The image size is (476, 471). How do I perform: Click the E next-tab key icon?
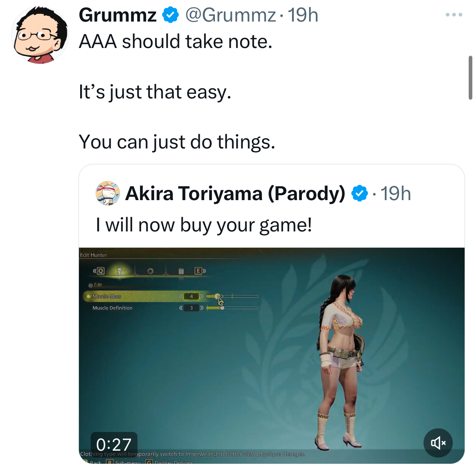click(198, 271)
